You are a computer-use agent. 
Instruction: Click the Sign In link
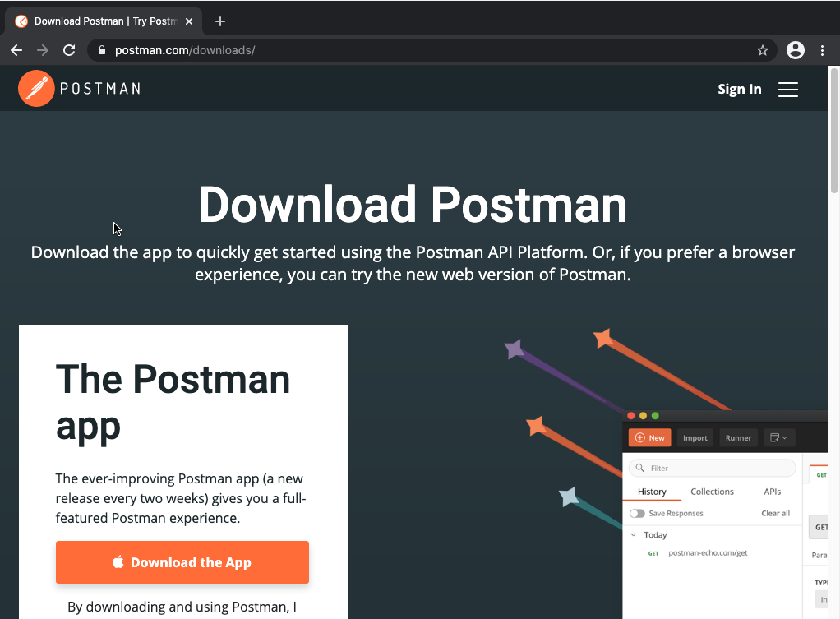coord(739,89)
